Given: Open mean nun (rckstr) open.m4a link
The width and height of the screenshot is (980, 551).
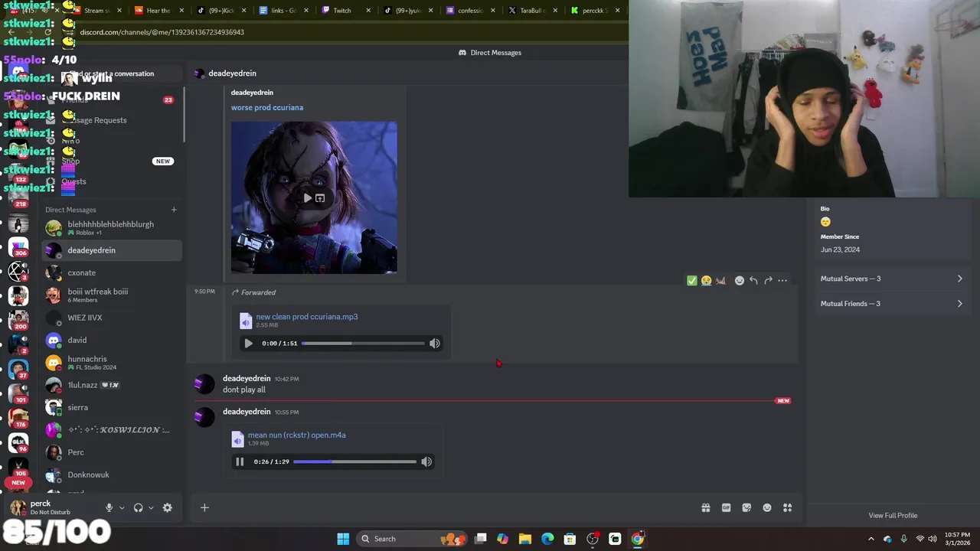Looking at the screenshot, I should point(296,435).
